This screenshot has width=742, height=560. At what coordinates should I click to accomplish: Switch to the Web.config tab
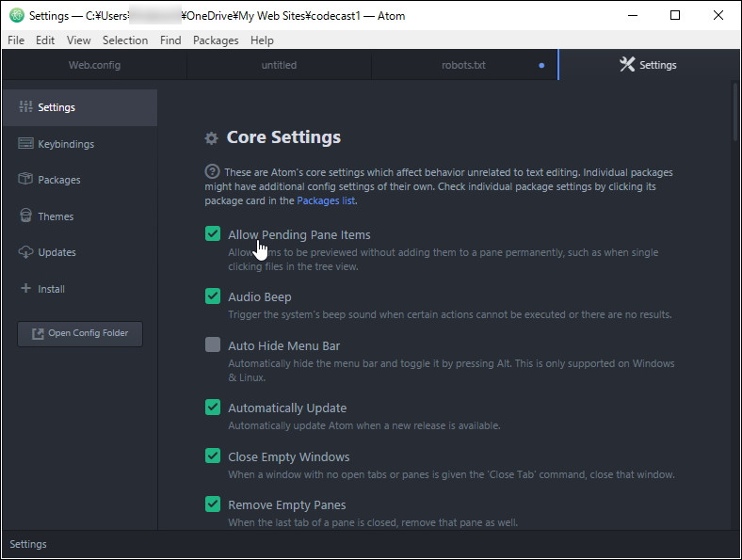tap(94, 66)
